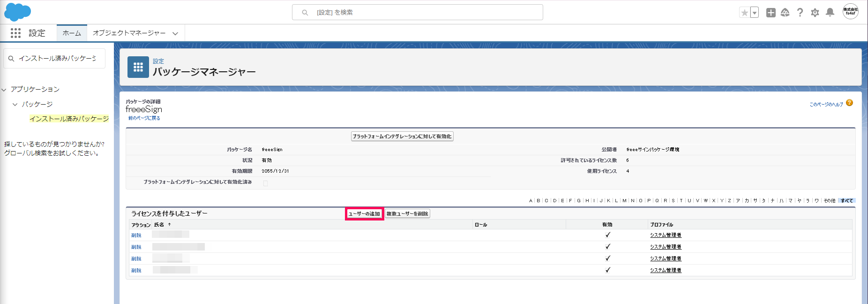Filter users by letter Z

click(x=729, y=201)
